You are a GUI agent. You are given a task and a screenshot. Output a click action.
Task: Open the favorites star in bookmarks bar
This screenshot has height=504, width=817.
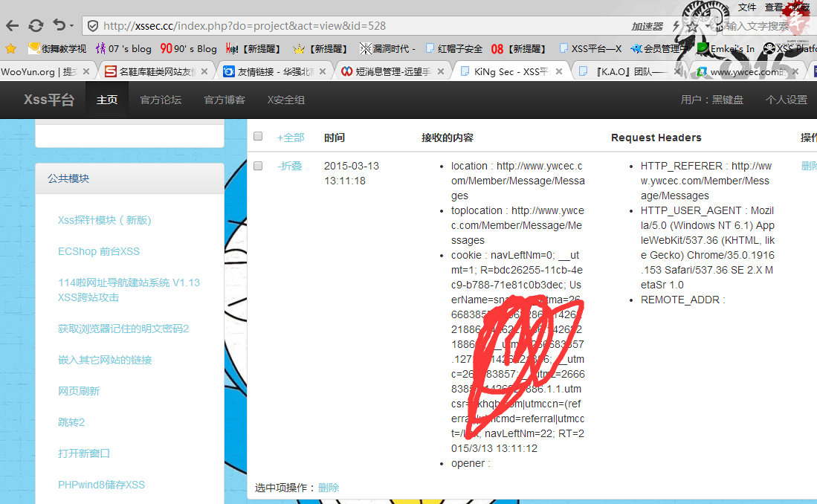tap(11, 48)
